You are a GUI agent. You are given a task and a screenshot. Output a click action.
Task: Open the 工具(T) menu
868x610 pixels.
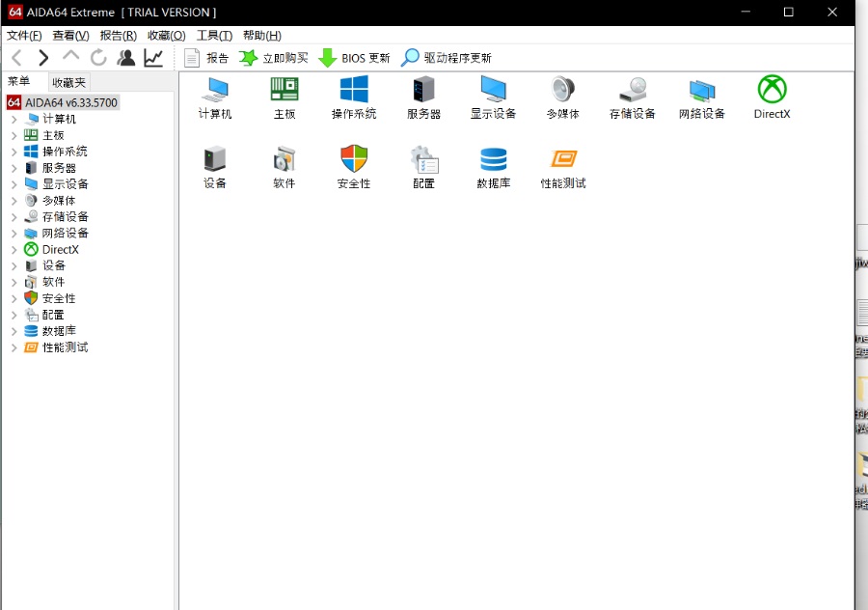pos(214,36)
